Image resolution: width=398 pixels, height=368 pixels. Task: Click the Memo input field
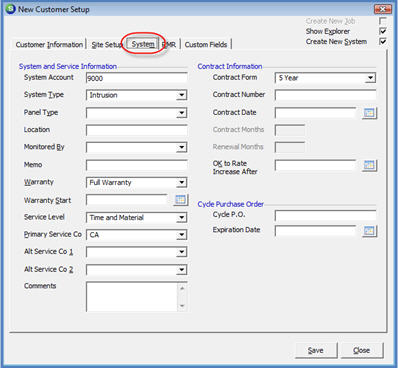[136, 165]
